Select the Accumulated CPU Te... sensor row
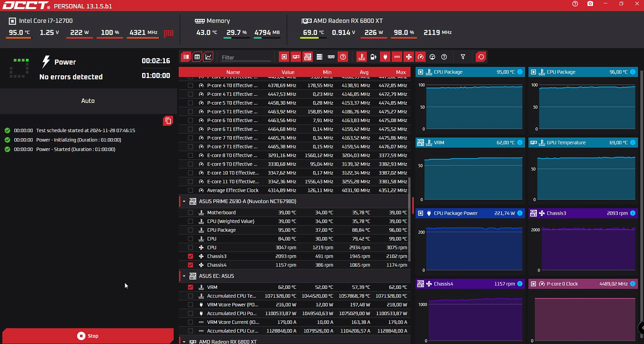 pyautogui.click(x=295, y=296)
